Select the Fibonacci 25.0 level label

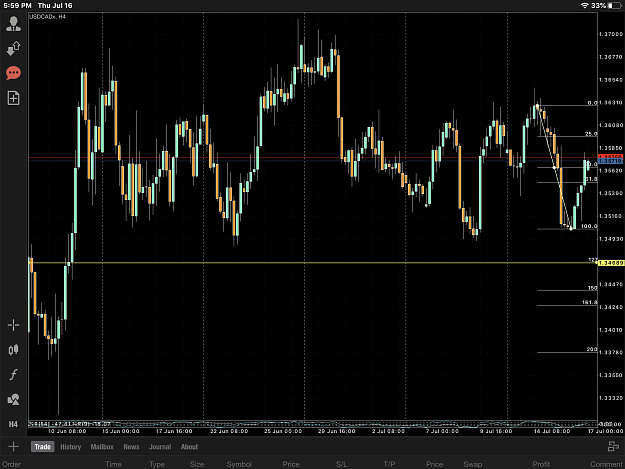pos(591,134)
